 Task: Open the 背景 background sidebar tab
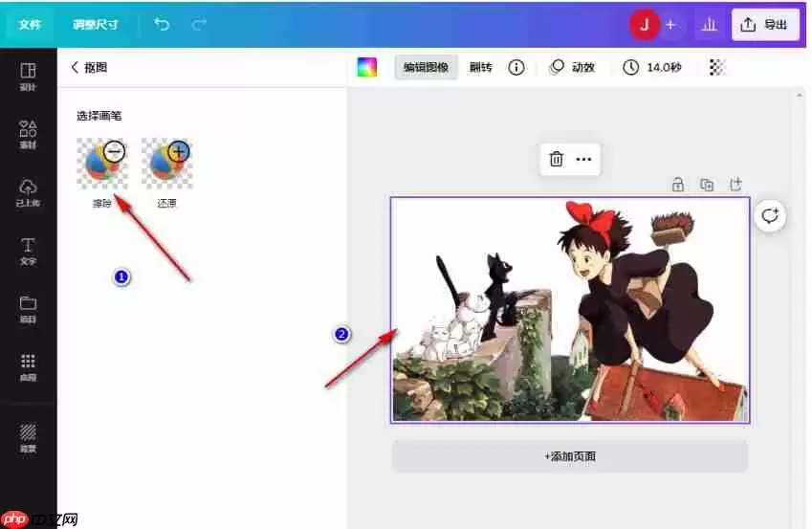pyautogui.click(x=28, y=438)
